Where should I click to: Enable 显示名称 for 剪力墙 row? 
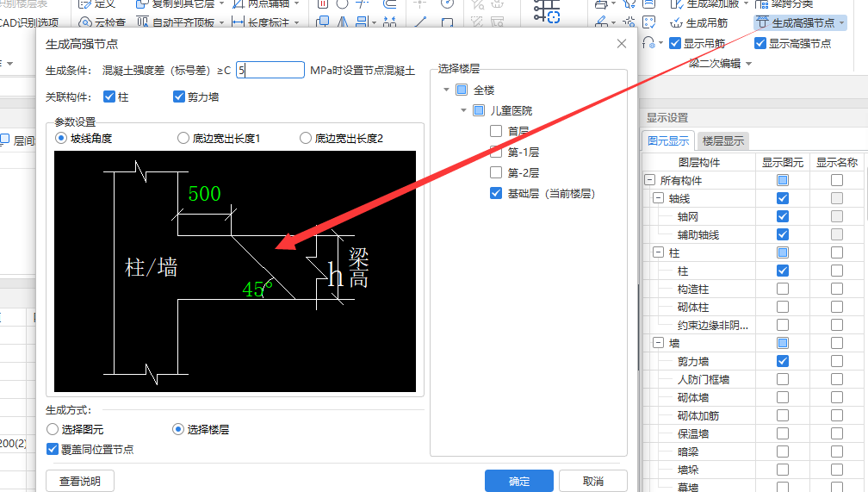pyautogui.click(x=837, y=361)
